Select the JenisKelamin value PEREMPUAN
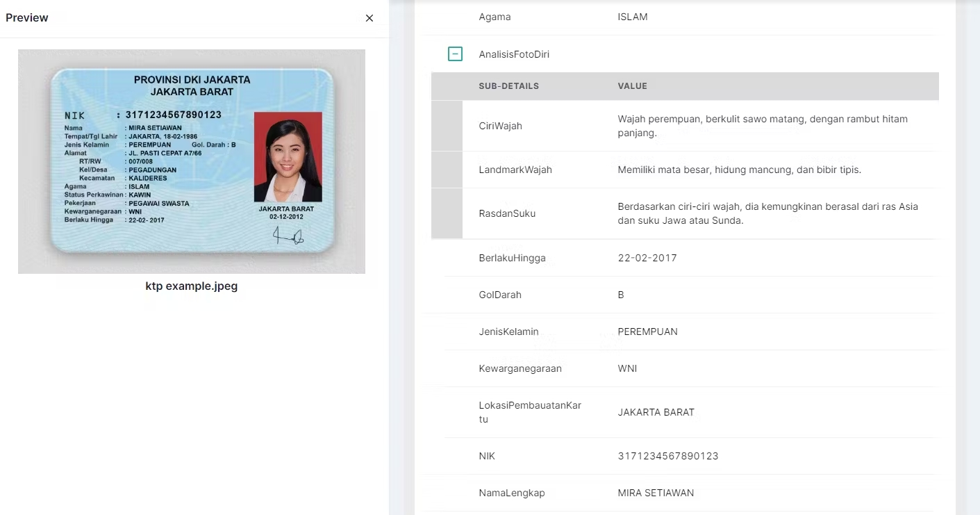This screenshot has height=515, width=980. (x=647, y=332)
